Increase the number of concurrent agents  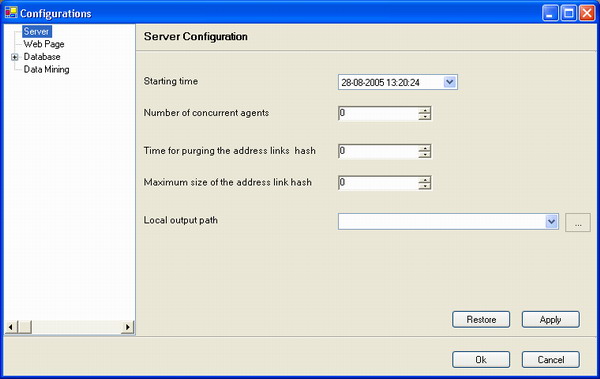425,110
